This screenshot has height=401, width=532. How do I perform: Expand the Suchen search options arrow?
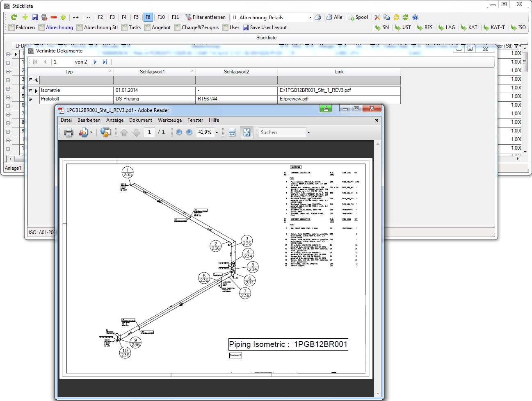point(308,133)
